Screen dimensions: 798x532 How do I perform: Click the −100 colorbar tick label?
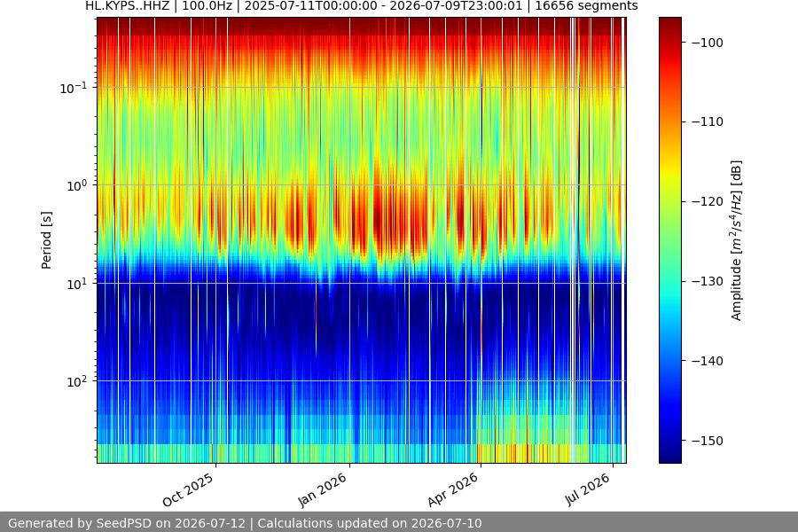pos(708,43)
